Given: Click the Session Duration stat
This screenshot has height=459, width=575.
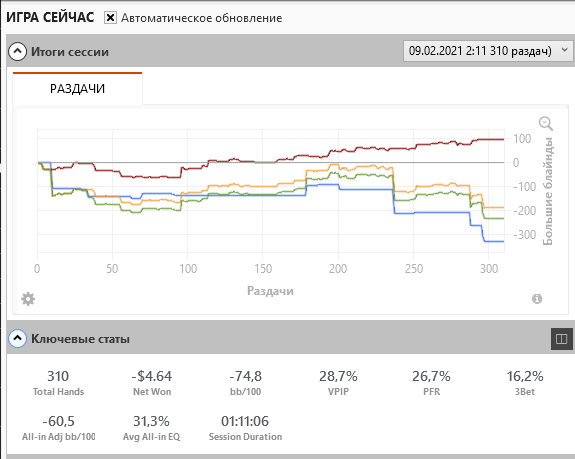Looking at the screenshot, I should (x=245, y=428).
